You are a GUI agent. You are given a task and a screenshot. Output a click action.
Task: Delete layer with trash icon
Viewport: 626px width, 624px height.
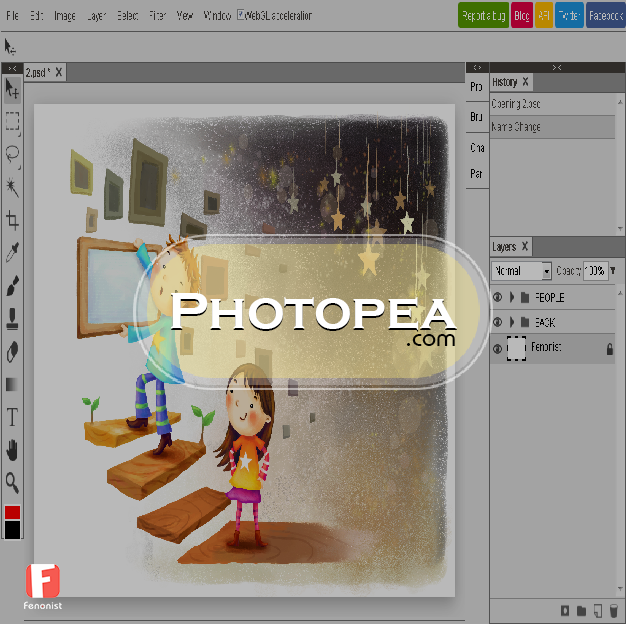coord(614,610)
